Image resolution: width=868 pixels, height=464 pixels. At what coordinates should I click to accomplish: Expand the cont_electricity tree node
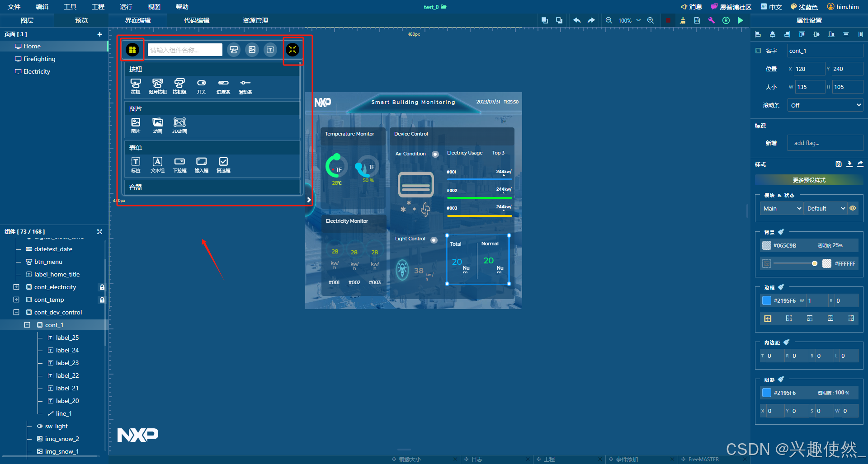16,287
